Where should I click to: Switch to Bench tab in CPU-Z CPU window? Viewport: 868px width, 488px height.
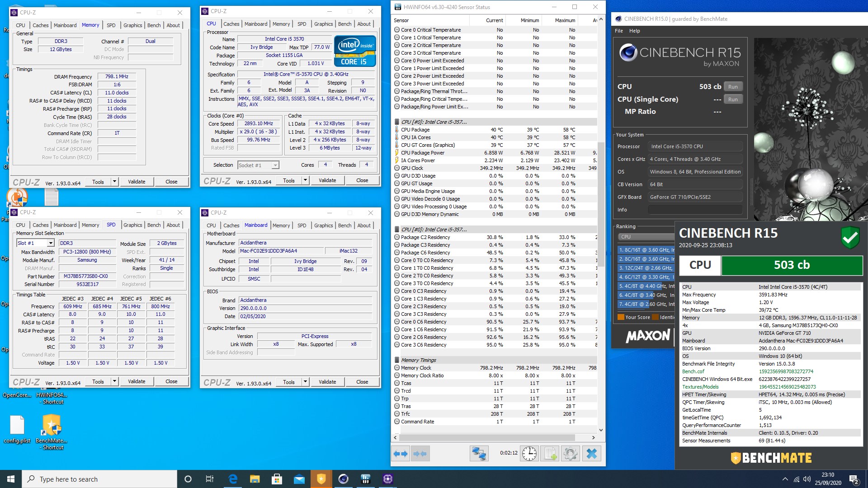(x=344, y=24)
